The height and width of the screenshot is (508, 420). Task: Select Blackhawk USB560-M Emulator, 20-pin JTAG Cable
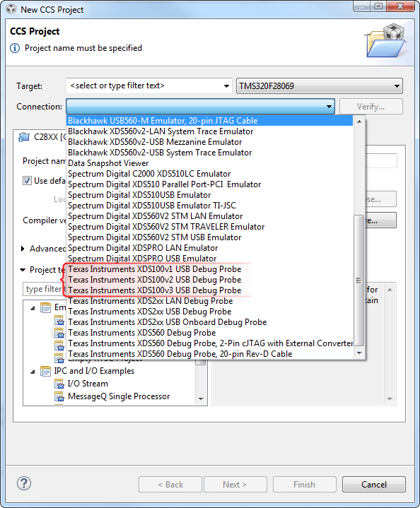click(209, 121)
